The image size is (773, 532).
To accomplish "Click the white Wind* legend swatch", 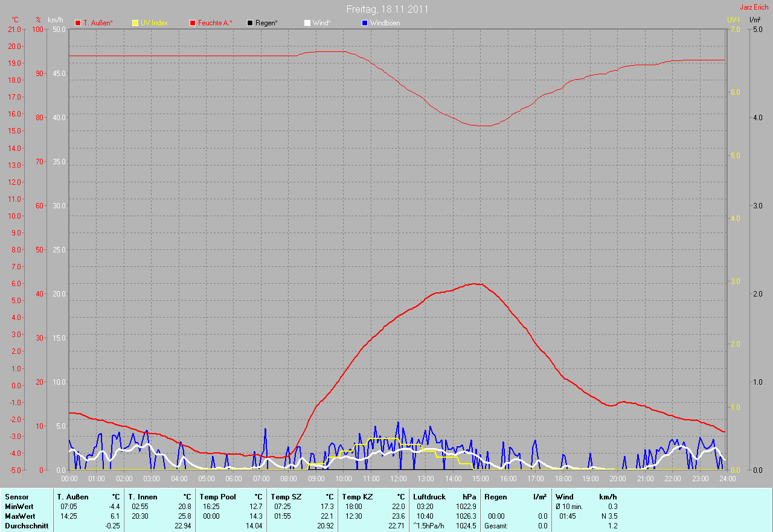I will coord(307,23).
